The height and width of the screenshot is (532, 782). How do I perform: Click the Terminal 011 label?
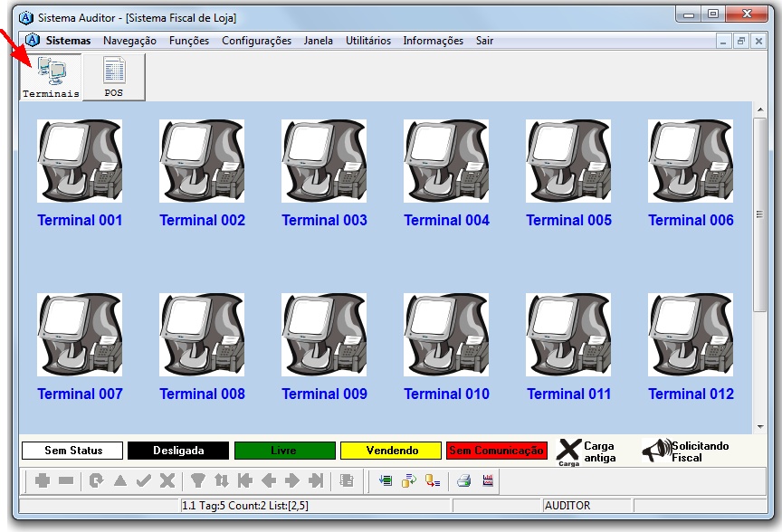(x=568, y=394)
